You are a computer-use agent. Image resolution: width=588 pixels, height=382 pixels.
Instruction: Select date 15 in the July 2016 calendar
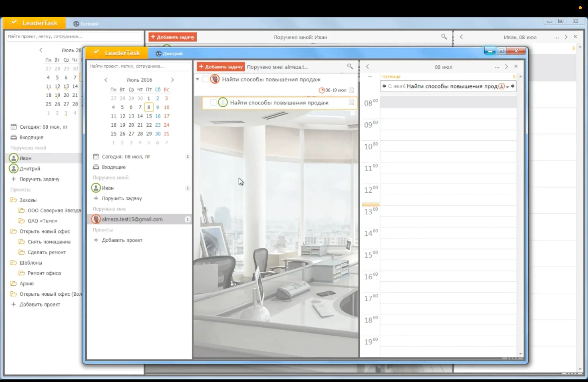pyautogui.click(x=149, y=116)
